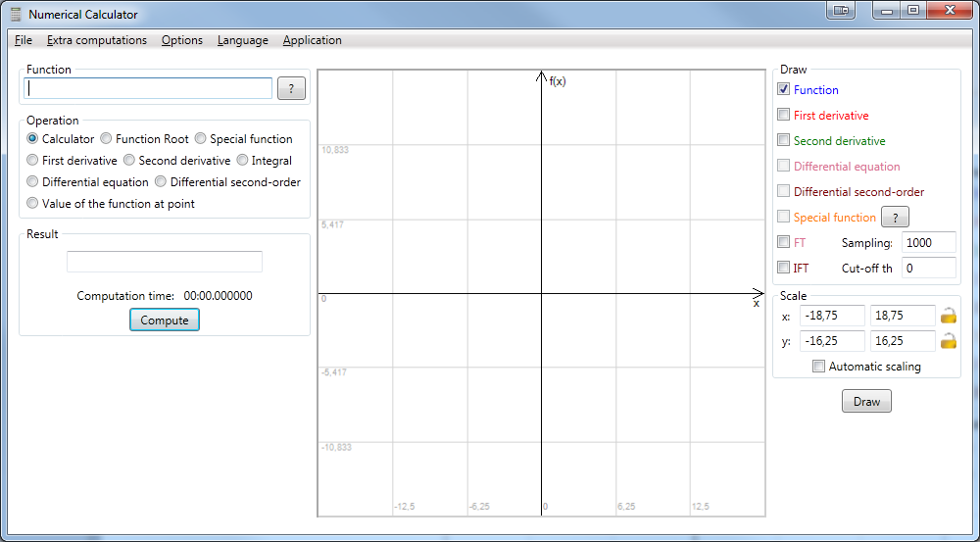
Task: Uncheck the Function draw checkbox
Action: tap(783, 89)
